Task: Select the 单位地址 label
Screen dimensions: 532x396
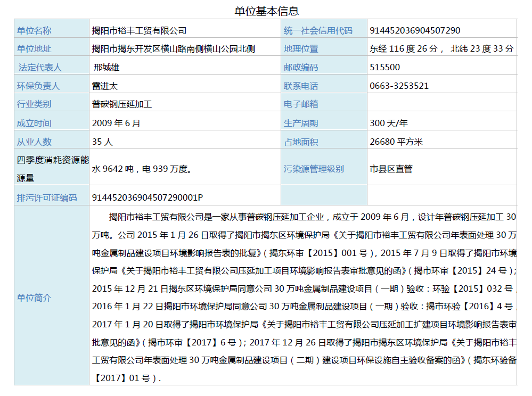Action: point(34,49)
